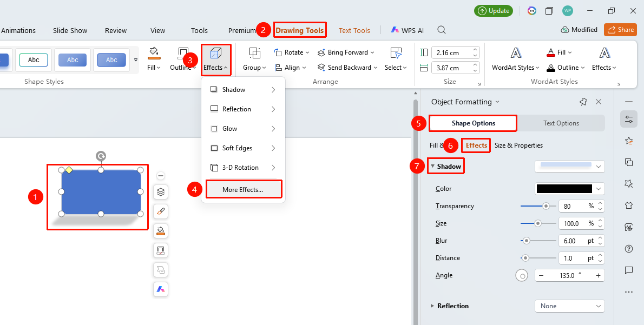Open Bring Forward dropdown arrow
Screen dimensions: 644x325
coord(372,52)
